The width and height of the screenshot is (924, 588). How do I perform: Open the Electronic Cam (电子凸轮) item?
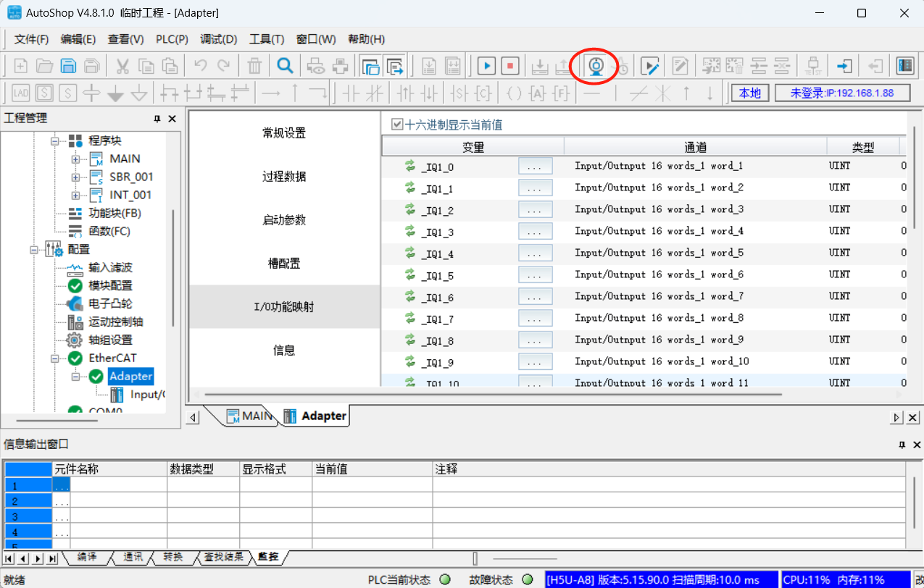110,303
